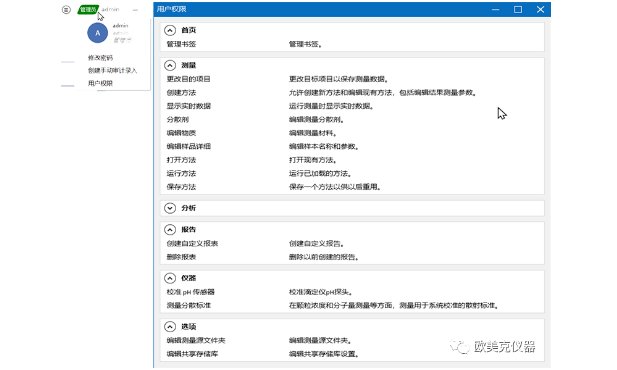Click the blue admin avatar circle

click(97, 33)
